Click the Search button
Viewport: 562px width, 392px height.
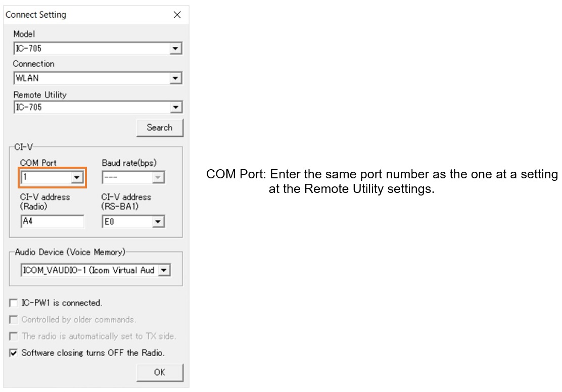160,128
